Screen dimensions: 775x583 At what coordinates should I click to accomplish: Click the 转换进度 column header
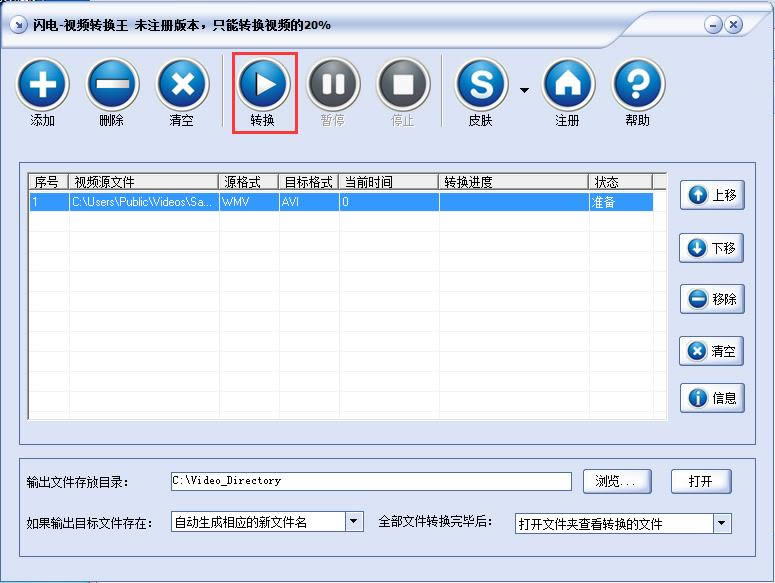click(x=514, y=182)
